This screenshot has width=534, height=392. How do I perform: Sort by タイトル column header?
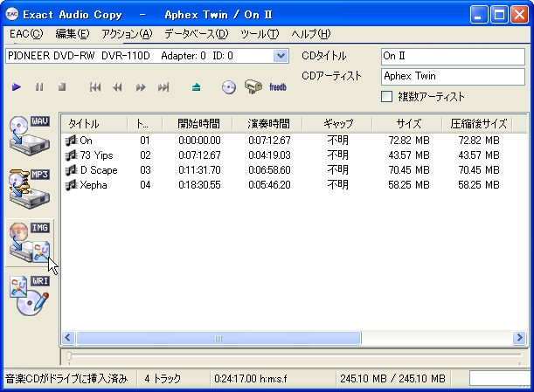[94, 123]
